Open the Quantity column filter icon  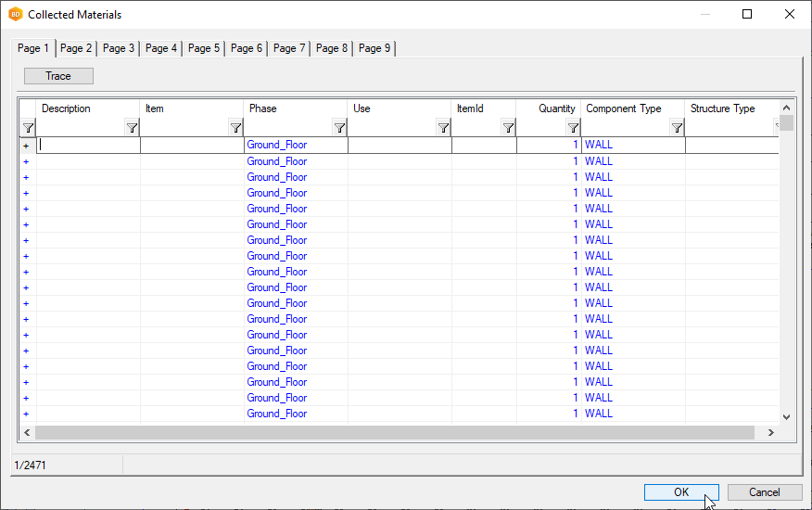tap(573, 128)
